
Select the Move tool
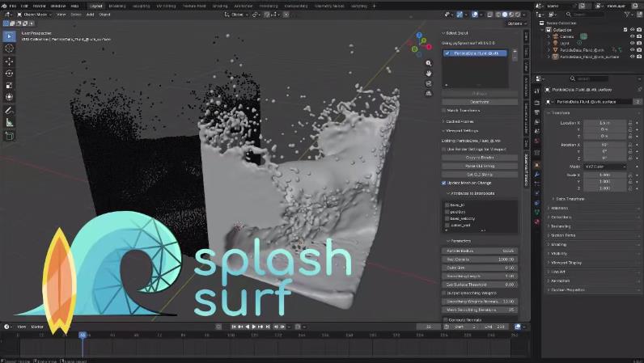coord(9,61)
